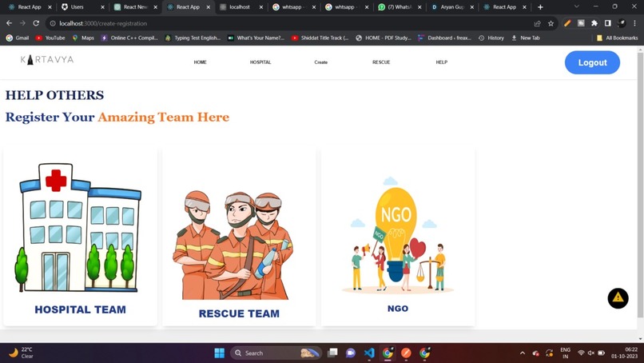Viewport: 644px width, 363px height.
Task: Select the Hospital Team card image
Action: point(80,227)
